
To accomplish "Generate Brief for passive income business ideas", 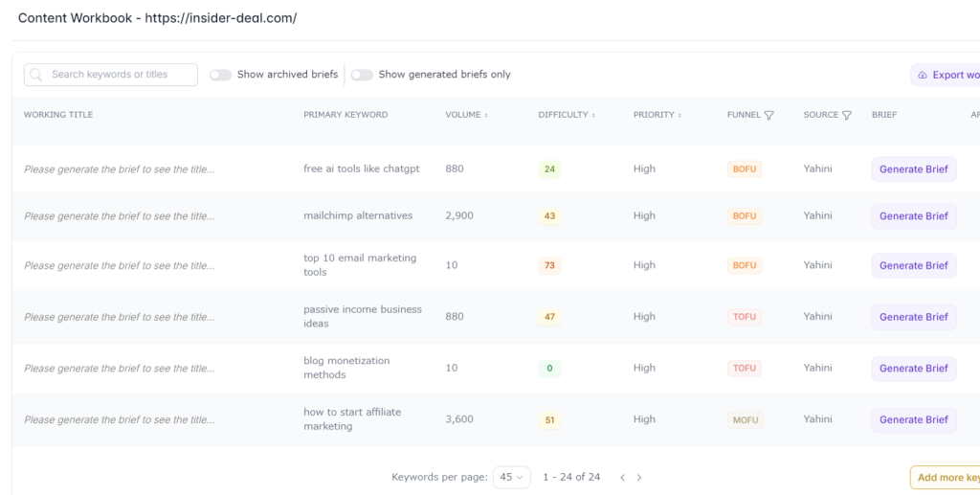I will coord(914,317).
